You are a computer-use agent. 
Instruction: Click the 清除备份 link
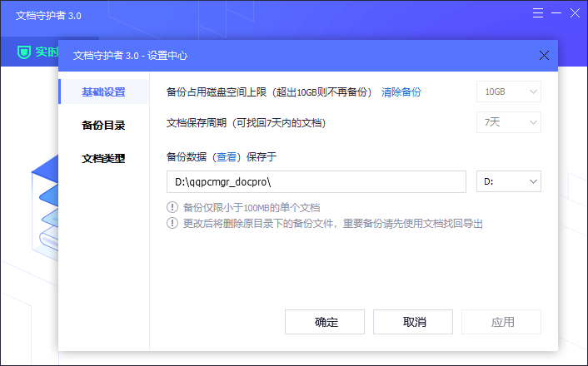401,91
